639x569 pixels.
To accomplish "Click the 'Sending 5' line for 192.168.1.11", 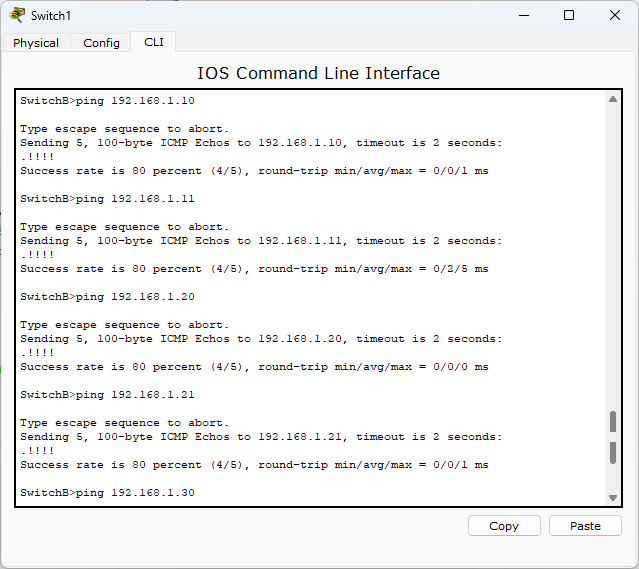I will tap(261, 241).
